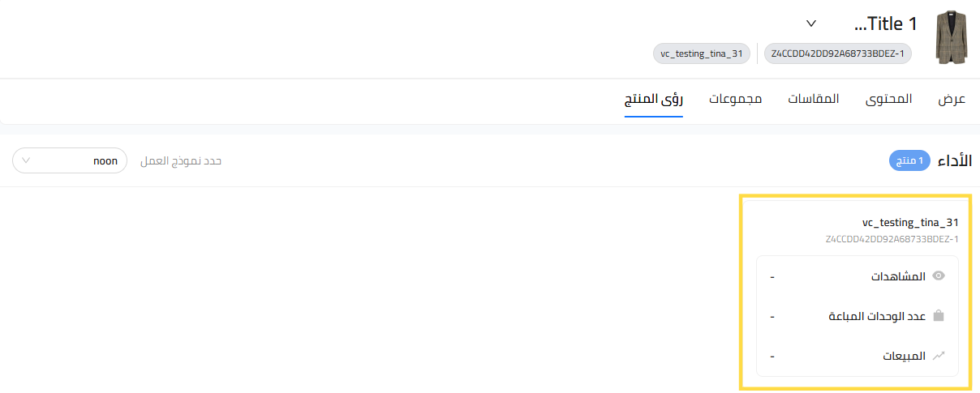Screen dimensions: 980x393
Task: Click the vc_testing_tina_31 card title
Action: click(910, 222)
